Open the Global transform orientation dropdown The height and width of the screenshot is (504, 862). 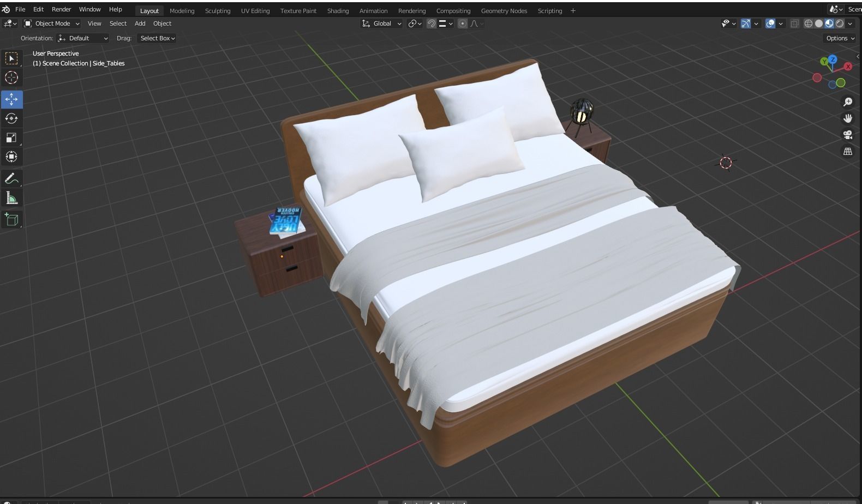point(382,23)
